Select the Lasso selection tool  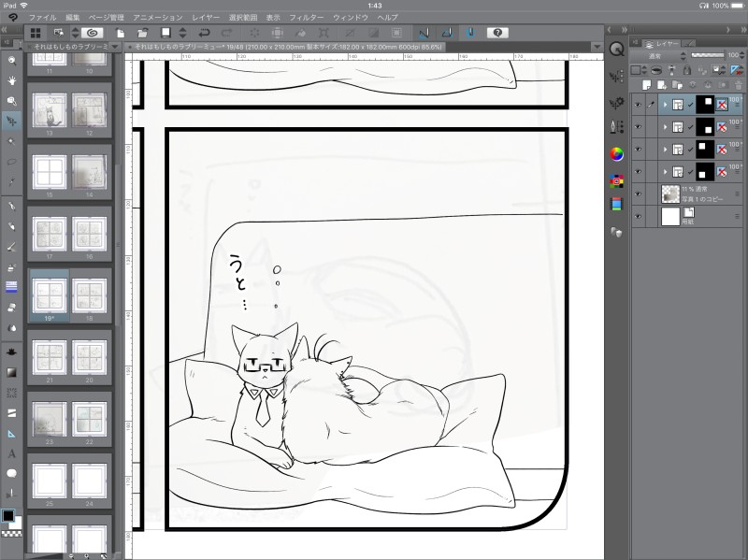pyautogui.click(x=12, y=162)
